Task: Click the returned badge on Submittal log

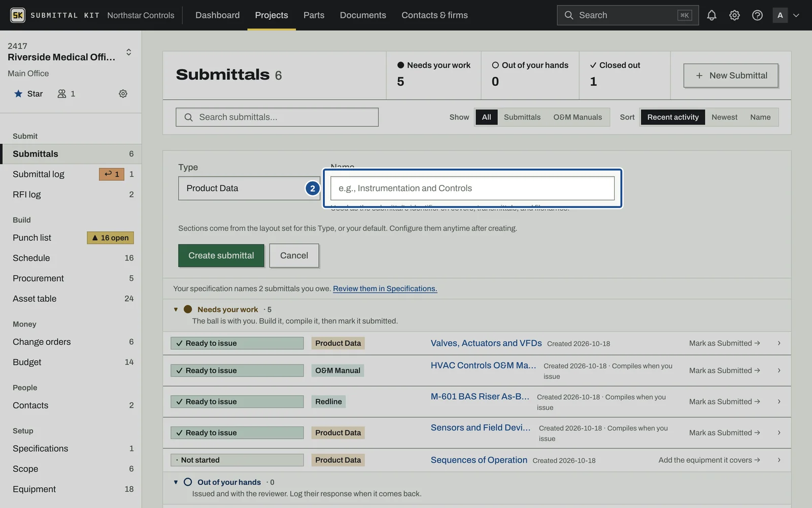Action: pyautogui.click(x=112, y=174)
